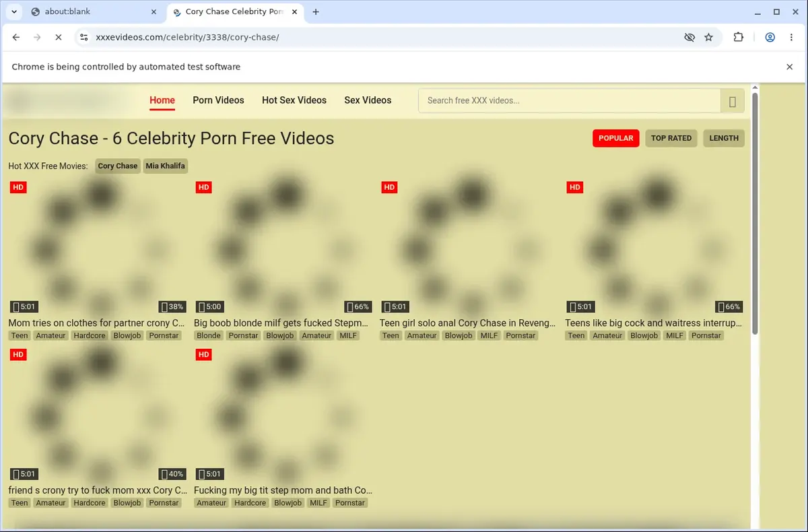The image size is (808, 532).
Task: Dismiss the automated test software infobar
Action: pyautogui.click(x=790, y=67)
